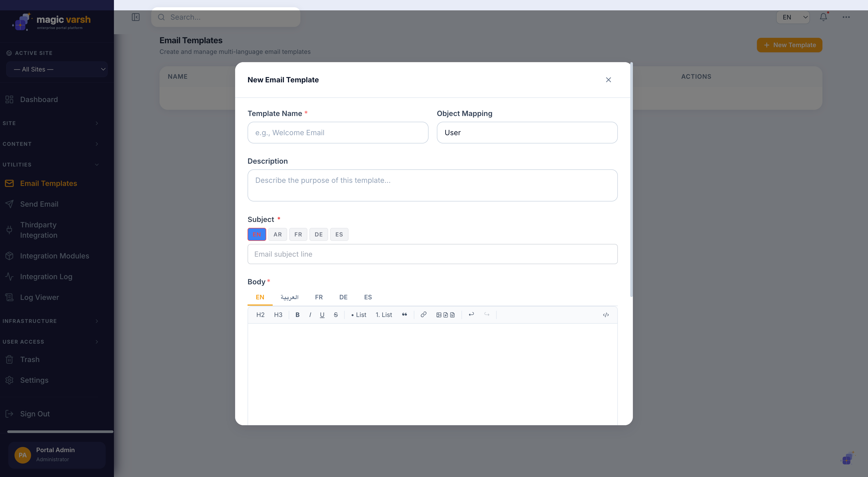
Task: Switch to FR body tab
Action: tap(319, 297)
